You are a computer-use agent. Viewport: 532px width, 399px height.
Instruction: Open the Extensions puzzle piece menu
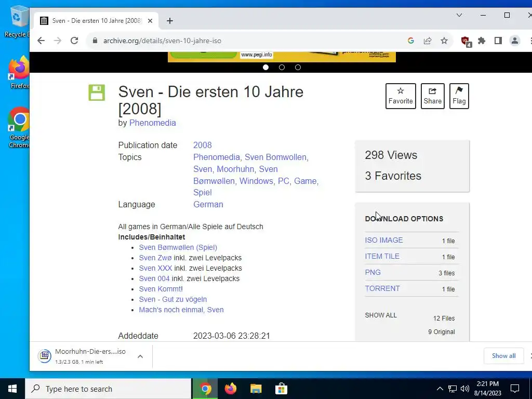pos(482,41)
